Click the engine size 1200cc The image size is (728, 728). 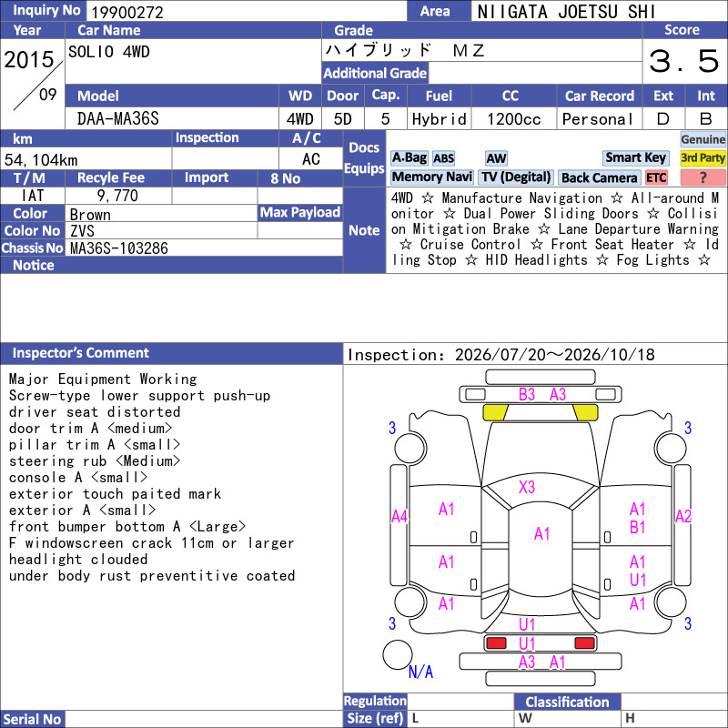[x=514, y=119]
